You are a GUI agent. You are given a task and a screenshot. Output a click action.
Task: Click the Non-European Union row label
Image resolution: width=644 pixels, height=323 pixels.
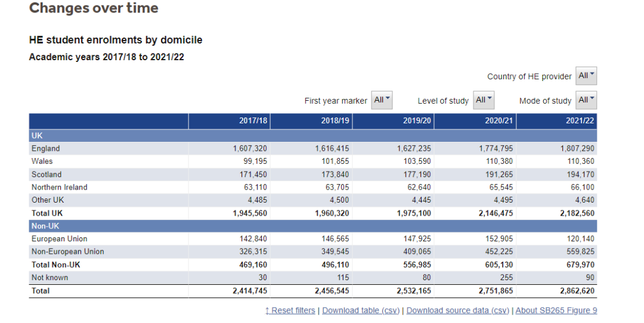67,251
